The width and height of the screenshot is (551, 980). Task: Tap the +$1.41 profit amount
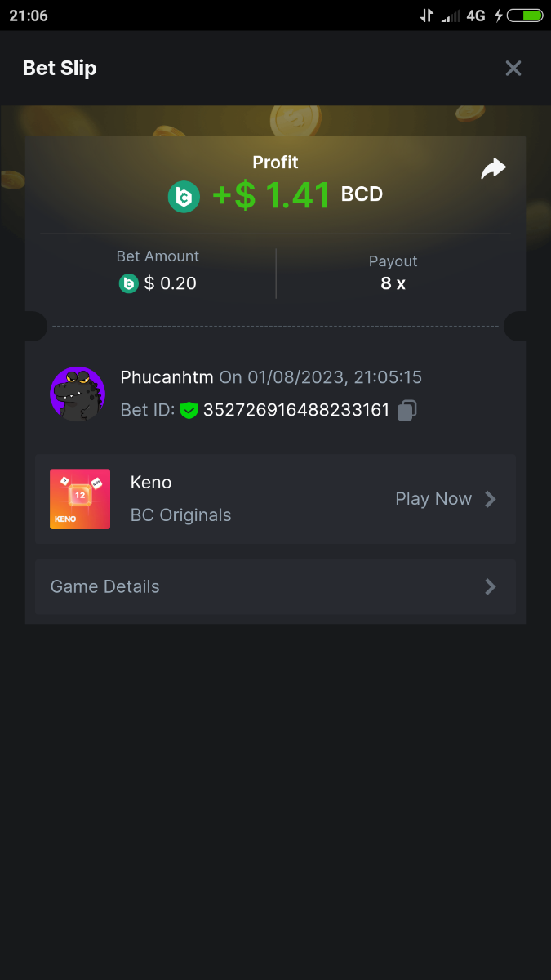pyautogui.click(x=271, y=196)
